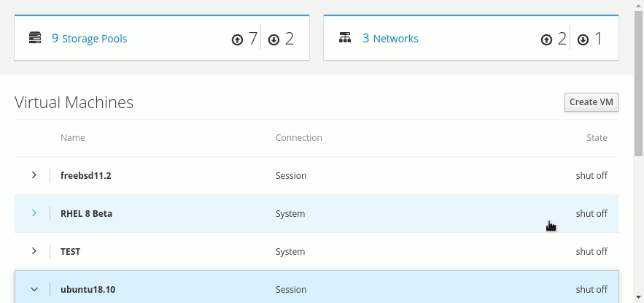
Task: Click the Networks topology icon
Action: click(x=345, y=38)
